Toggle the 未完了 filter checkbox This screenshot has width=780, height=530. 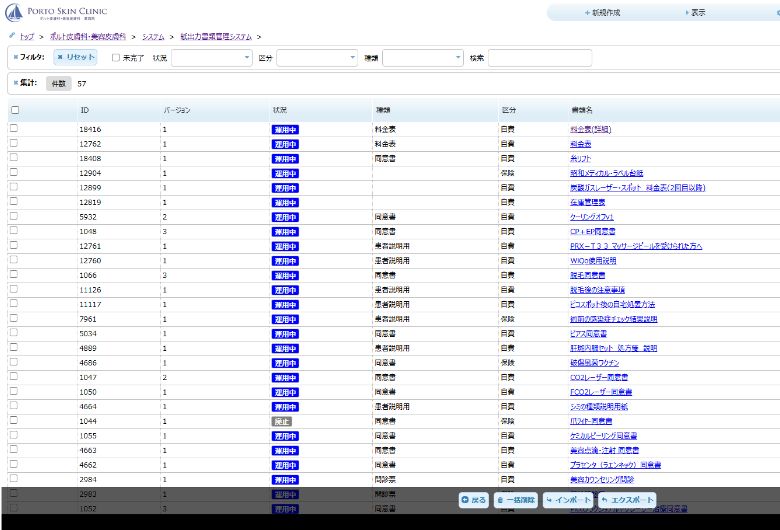116,58
